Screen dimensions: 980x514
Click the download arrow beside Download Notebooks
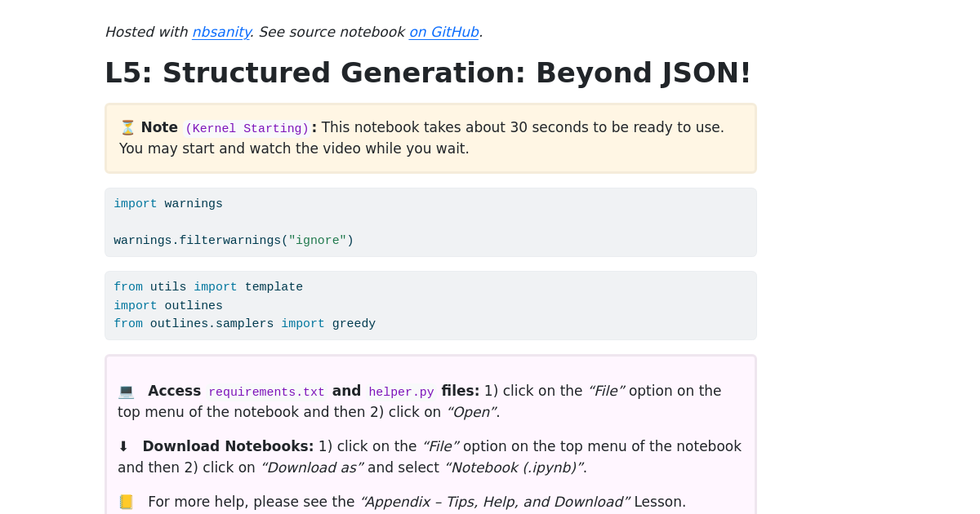(x=123, y=445)
